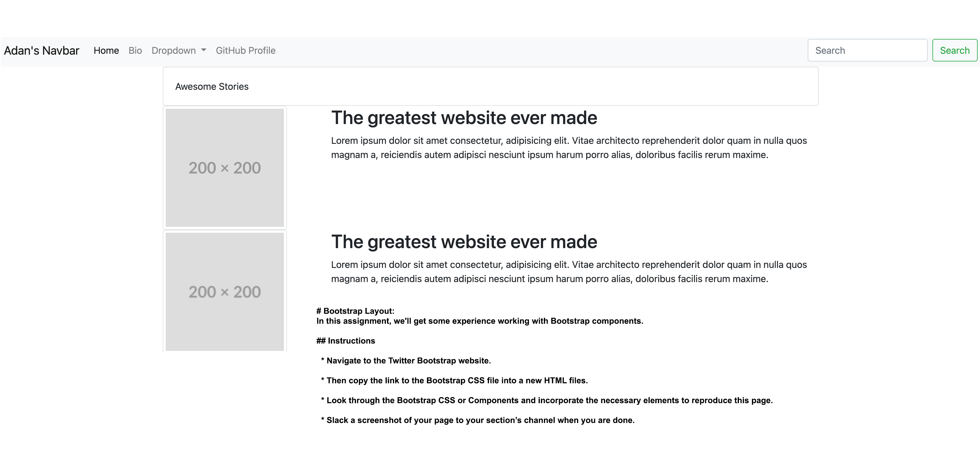Open the GitHub Profile link
The width and height of the screenshot is (980, 459).
coord(246,51)
